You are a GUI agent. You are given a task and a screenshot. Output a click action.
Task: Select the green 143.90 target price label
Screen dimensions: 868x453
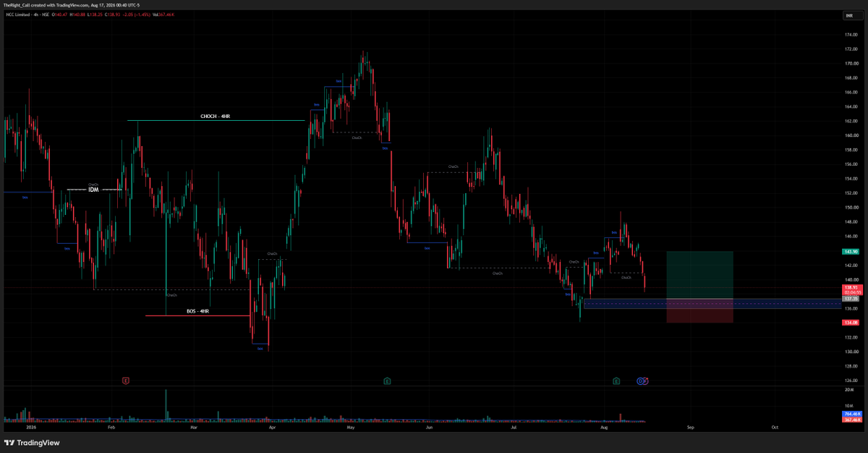click(x=851, y=251)
